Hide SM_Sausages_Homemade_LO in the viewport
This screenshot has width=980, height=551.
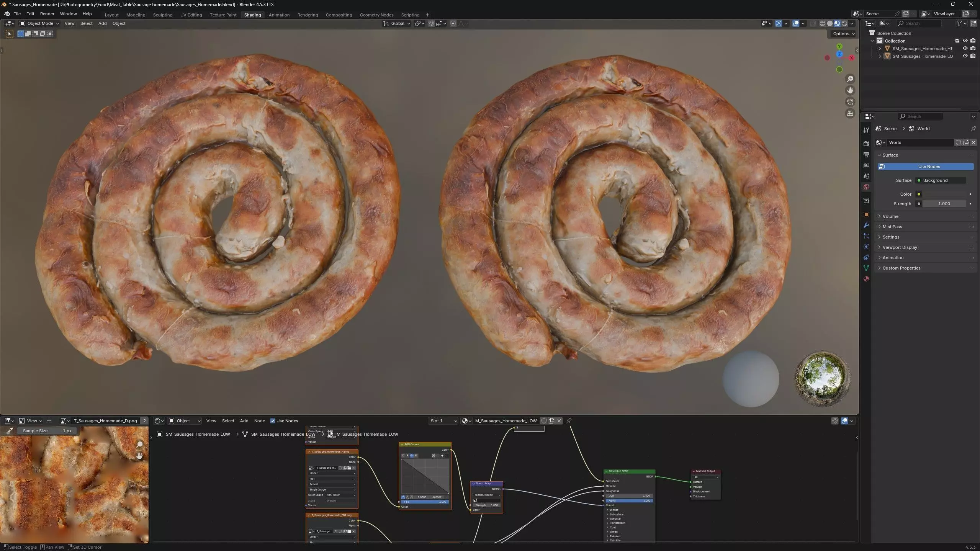(x=965, y=56)
